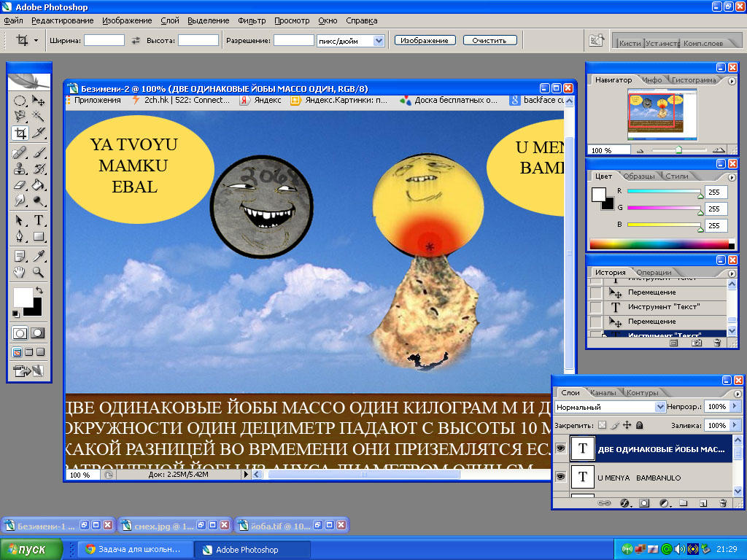The image size is (747, 560).
Task: Click the R channel slider in Color panel
Action: point(664,191)
